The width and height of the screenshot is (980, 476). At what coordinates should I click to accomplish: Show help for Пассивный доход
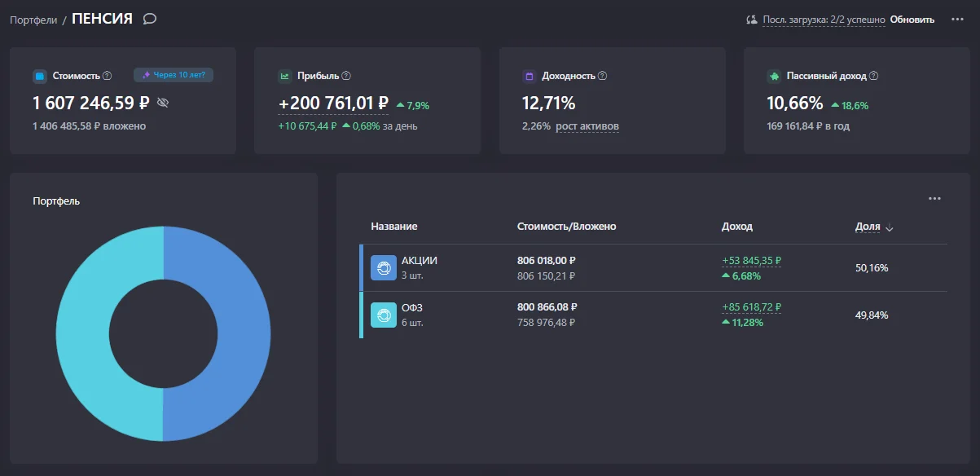point(874,76)
